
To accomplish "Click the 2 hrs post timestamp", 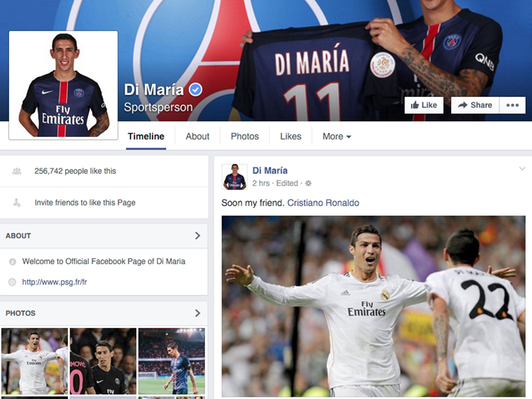I will [261, 183].
